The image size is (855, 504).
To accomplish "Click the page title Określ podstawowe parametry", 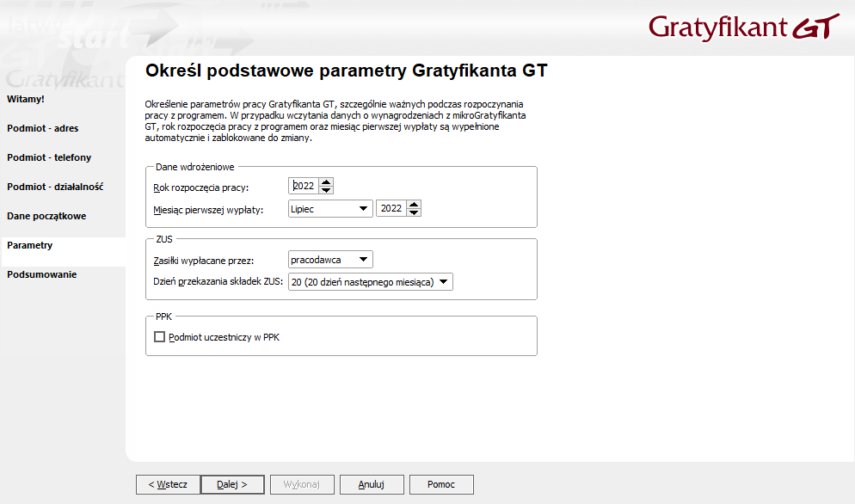I will point(347,71).
